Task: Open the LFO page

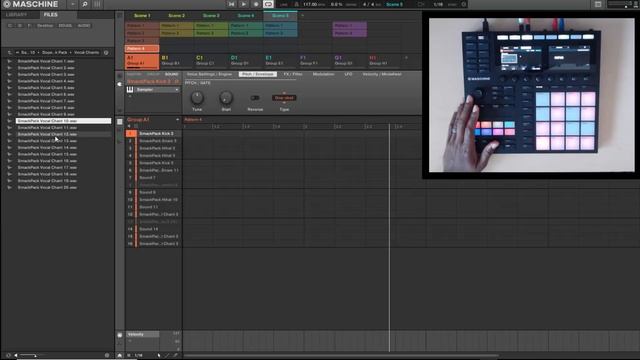Action: point(348,74)
